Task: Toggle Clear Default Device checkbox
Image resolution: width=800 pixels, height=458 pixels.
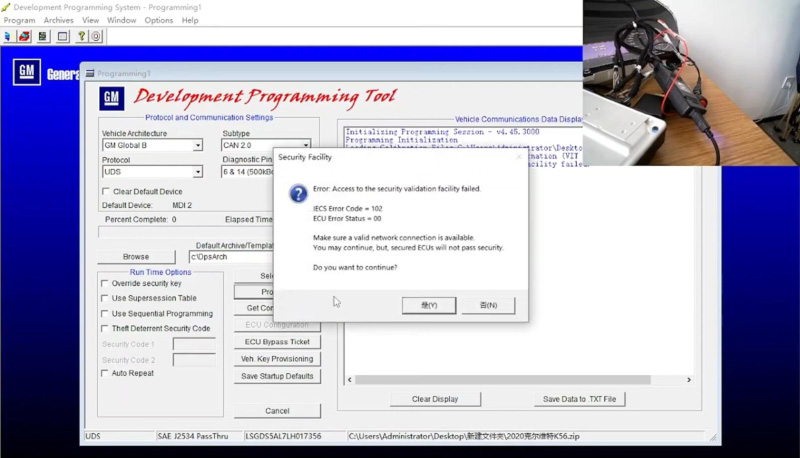Action: 106,191
